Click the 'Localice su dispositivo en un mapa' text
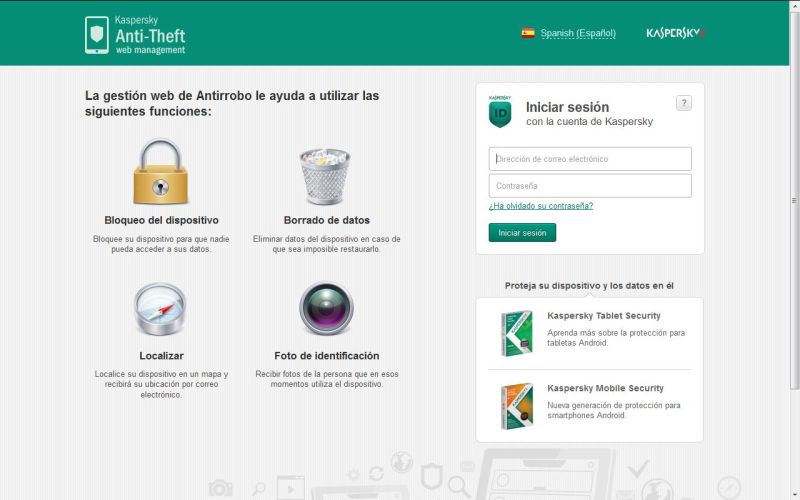 tap(161, 384)
